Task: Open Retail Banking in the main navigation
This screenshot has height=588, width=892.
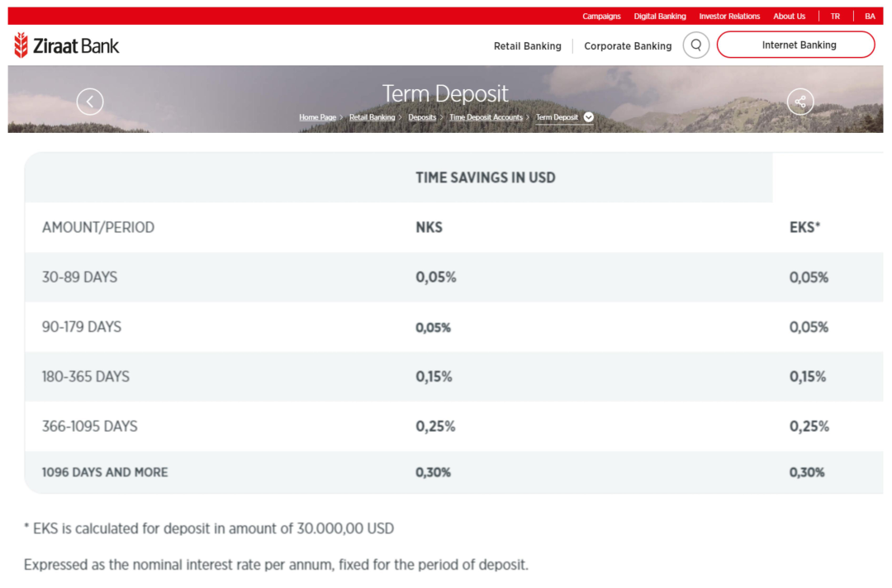Action: (527, 46)
